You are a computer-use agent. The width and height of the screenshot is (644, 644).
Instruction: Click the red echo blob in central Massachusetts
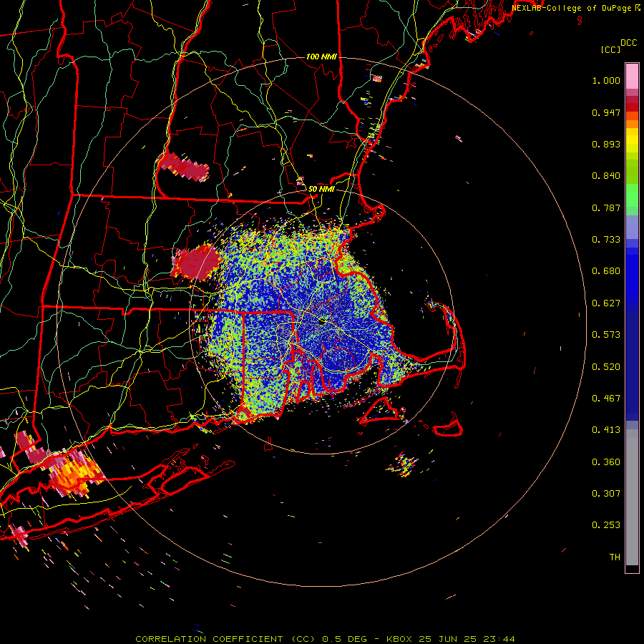coord(195,262)
